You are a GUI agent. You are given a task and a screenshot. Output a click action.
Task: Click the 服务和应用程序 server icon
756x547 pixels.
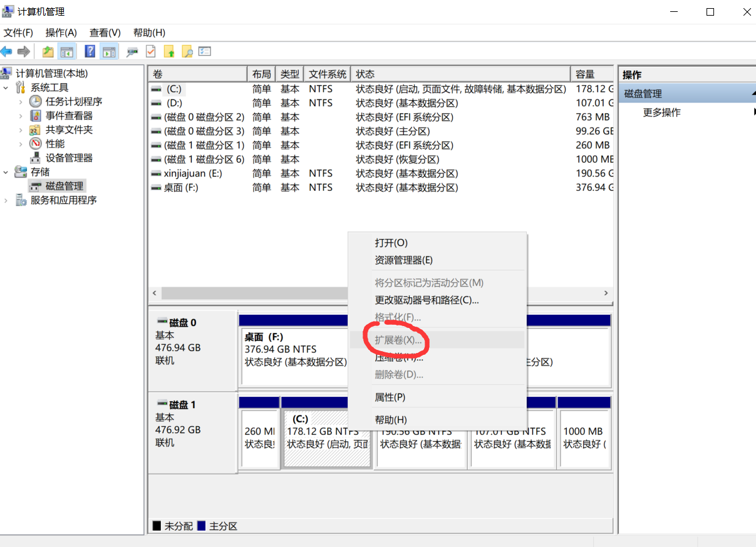21,200
